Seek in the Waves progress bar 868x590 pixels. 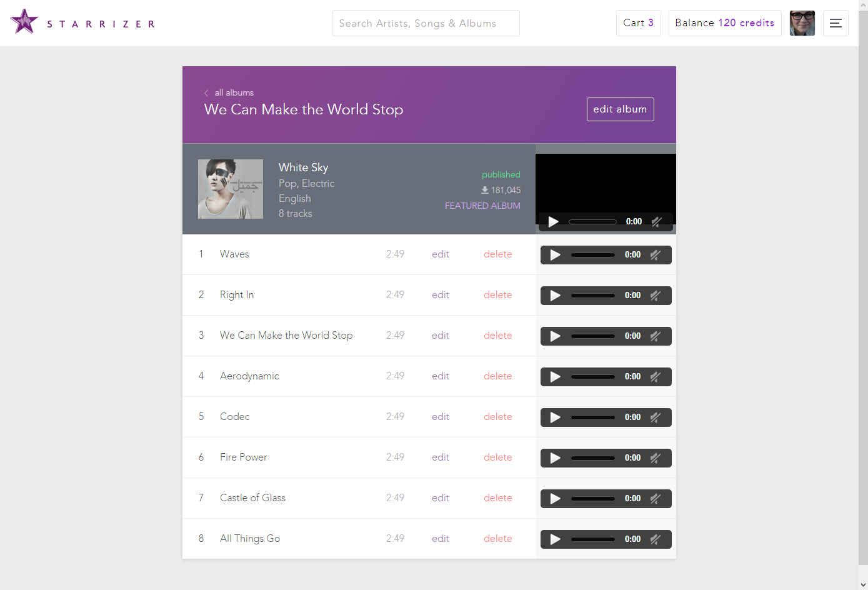pyautogui.click(x=593, y=255)
